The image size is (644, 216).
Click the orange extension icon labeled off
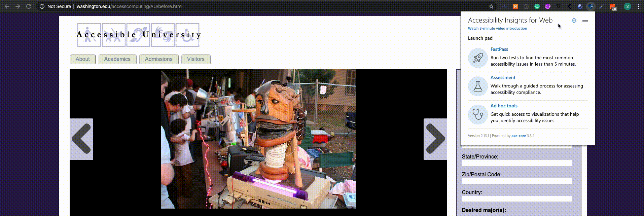click(613, 7)
